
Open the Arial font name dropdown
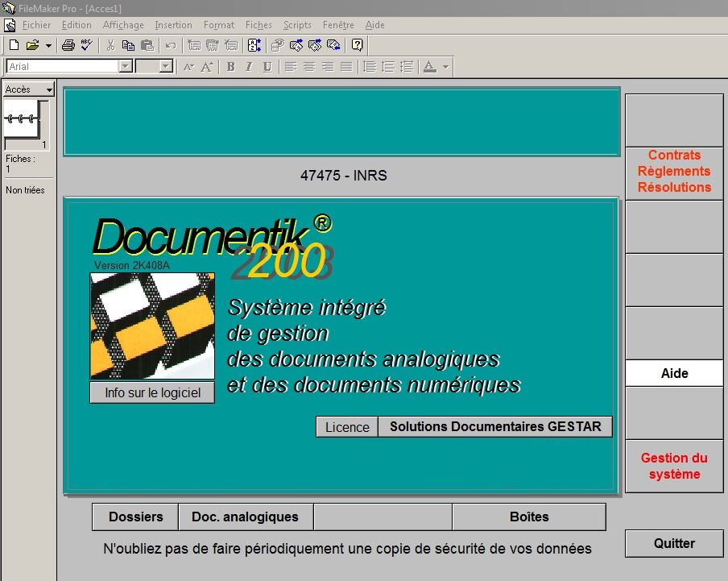click(126, 66)
